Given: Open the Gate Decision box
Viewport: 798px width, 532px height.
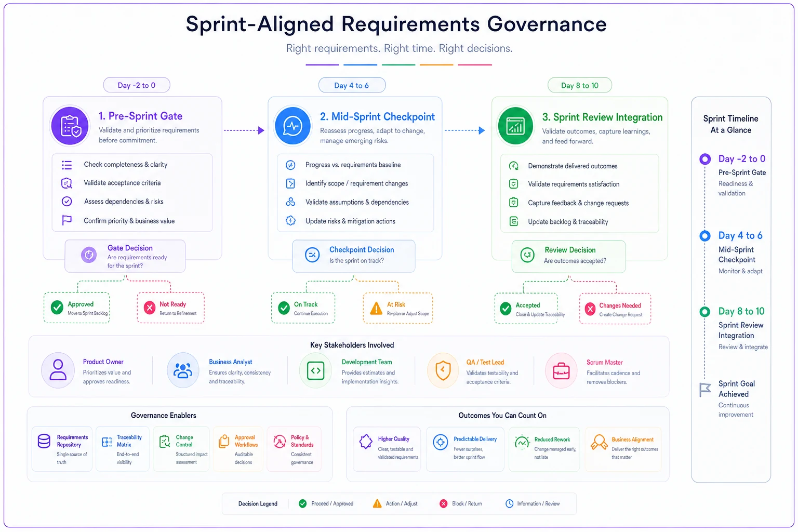Looking at the screenshot, I should [125, 256].
